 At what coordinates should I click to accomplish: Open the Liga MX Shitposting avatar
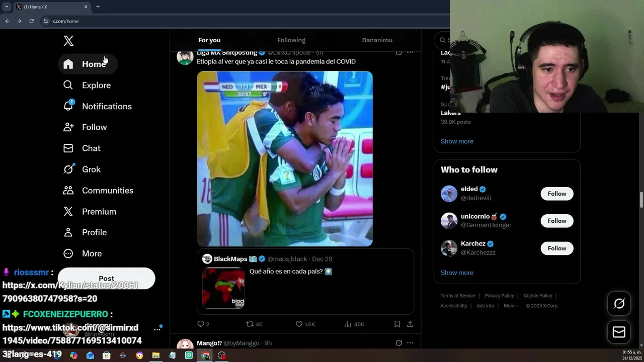tap(185, 57)
